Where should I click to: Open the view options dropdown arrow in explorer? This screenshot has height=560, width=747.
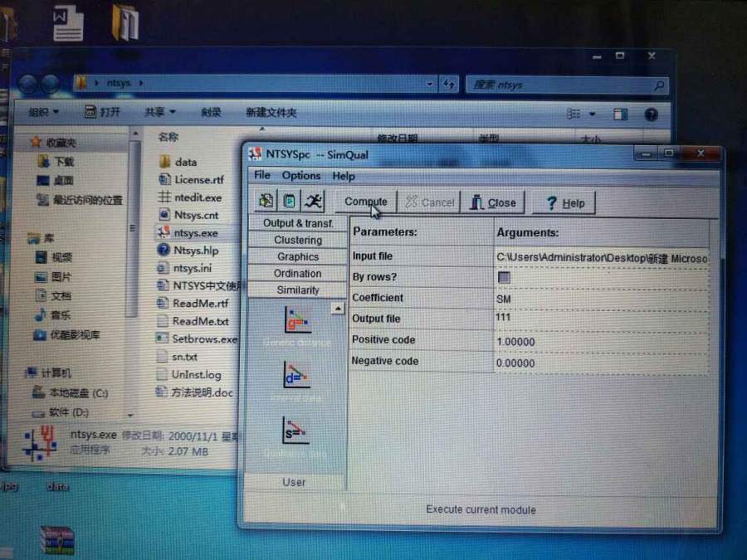pos(592,114)
